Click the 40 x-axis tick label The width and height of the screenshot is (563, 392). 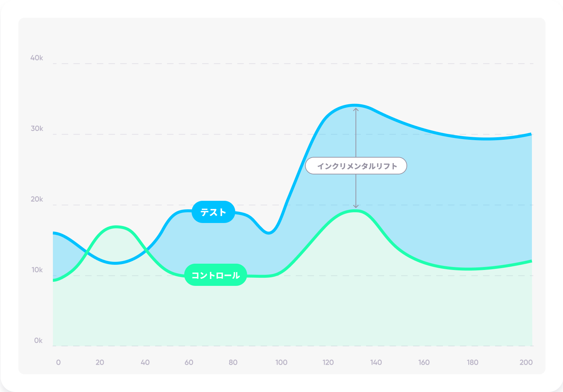[145, 362]
